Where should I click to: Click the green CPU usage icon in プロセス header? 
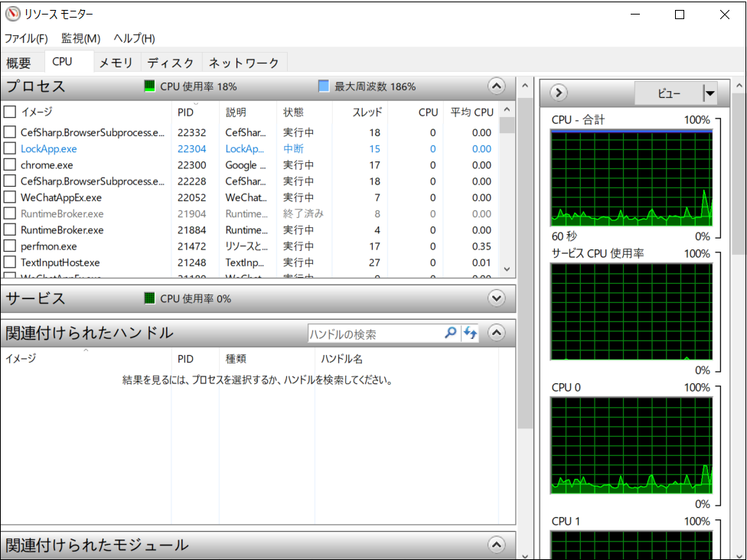149,86
